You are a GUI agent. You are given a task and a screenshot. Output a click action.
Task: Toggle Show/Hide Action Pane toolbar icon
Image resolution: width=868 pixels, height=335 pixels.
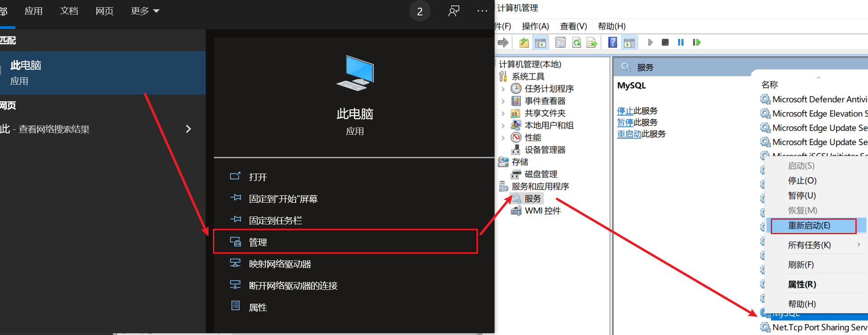[x=629, y=42]
